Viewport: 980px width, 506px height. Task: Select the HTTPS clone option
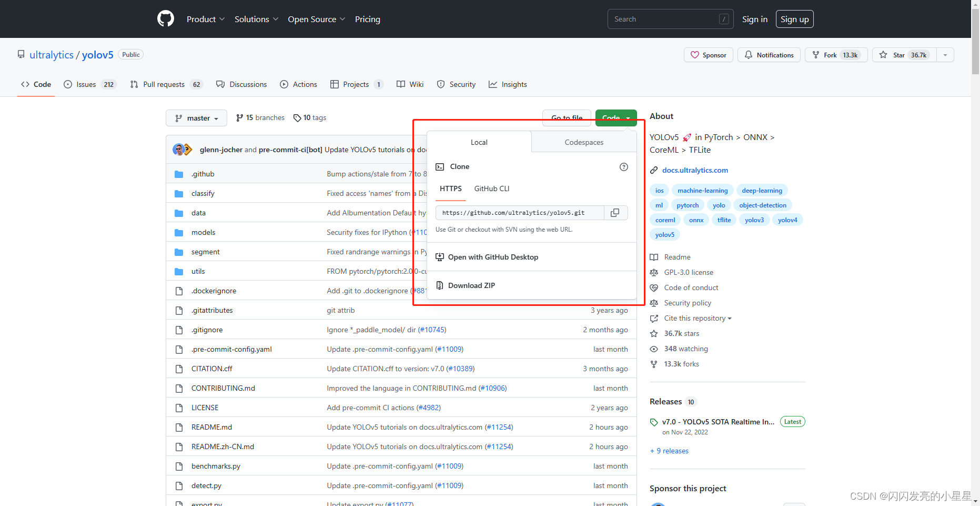pos(451,188)
